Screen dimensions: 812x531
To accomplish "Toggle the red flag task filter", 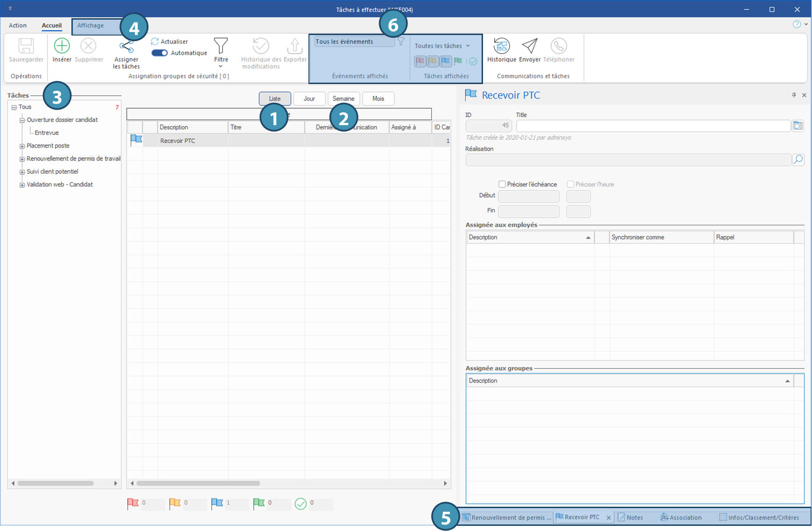I will point(420,61).
